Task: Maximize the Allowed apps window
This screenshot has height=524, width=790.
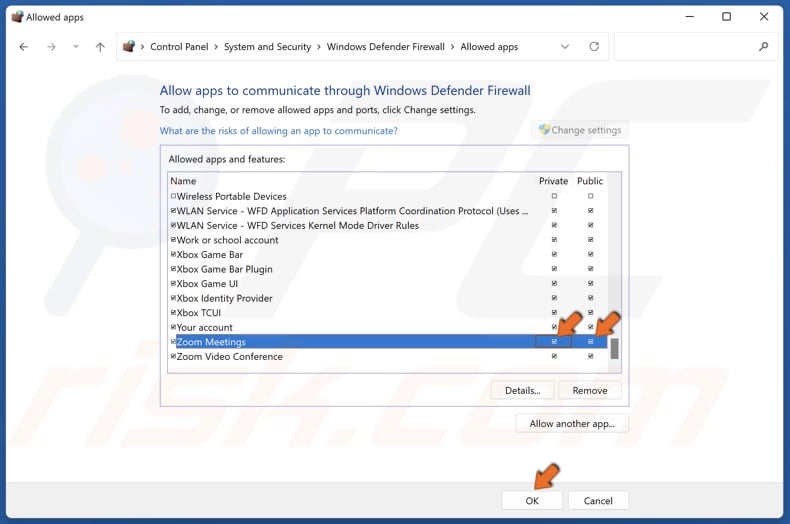Action: coord(727,17)
